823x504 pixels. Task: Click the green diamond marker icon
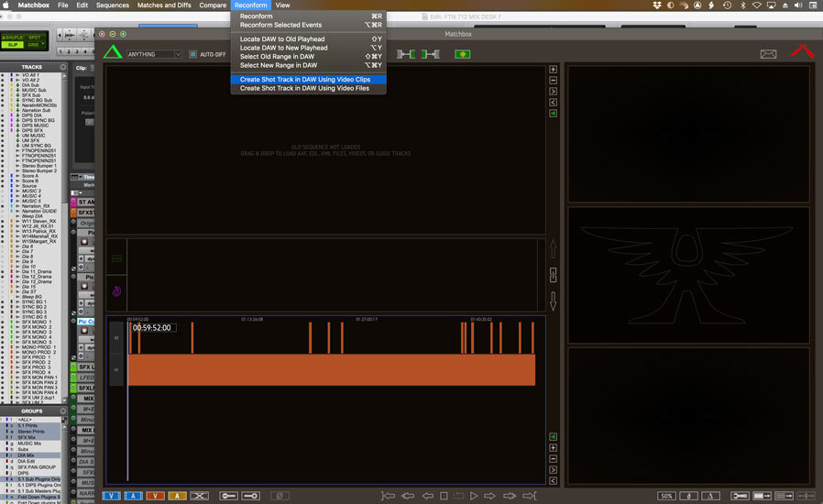(x=463, y=54)
